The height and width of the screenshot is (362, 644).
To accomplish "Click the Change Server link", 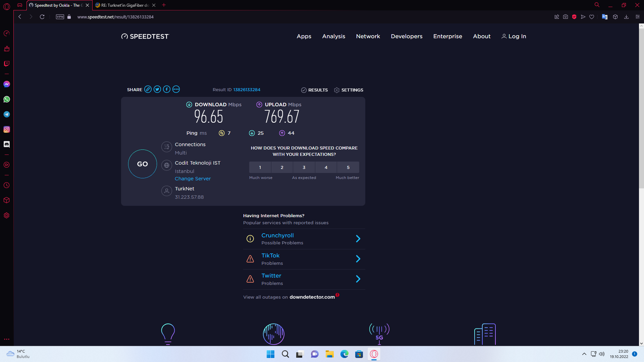I will click(193, 179).
